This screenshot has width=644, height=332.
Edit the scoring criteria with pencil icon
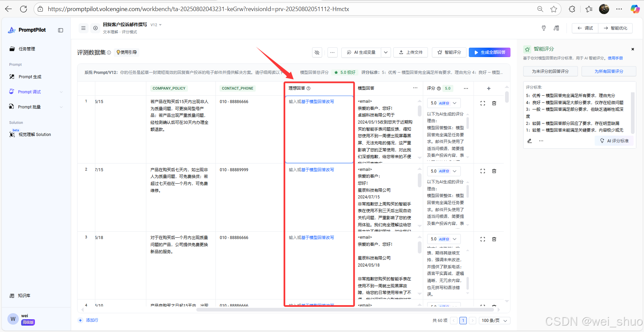(x=530, y=141)
